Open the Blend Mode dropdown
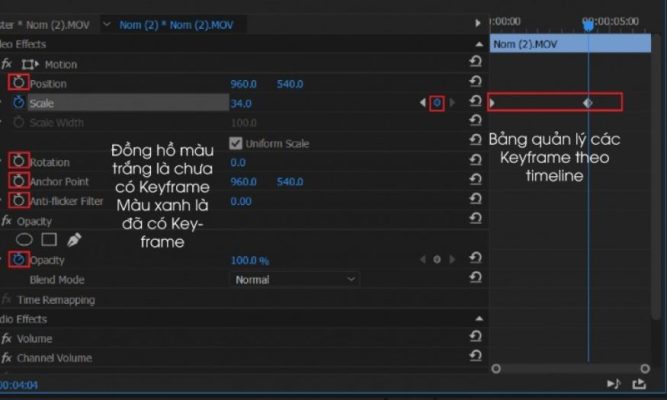Screen dimensions: 667x400 click(294, 280)
